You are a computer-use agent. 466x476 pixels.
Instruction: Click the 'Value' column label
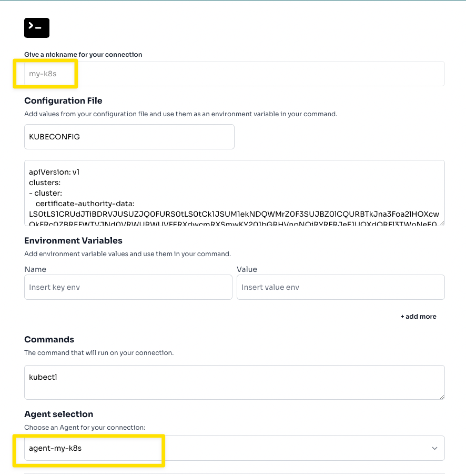pos(247,269)
